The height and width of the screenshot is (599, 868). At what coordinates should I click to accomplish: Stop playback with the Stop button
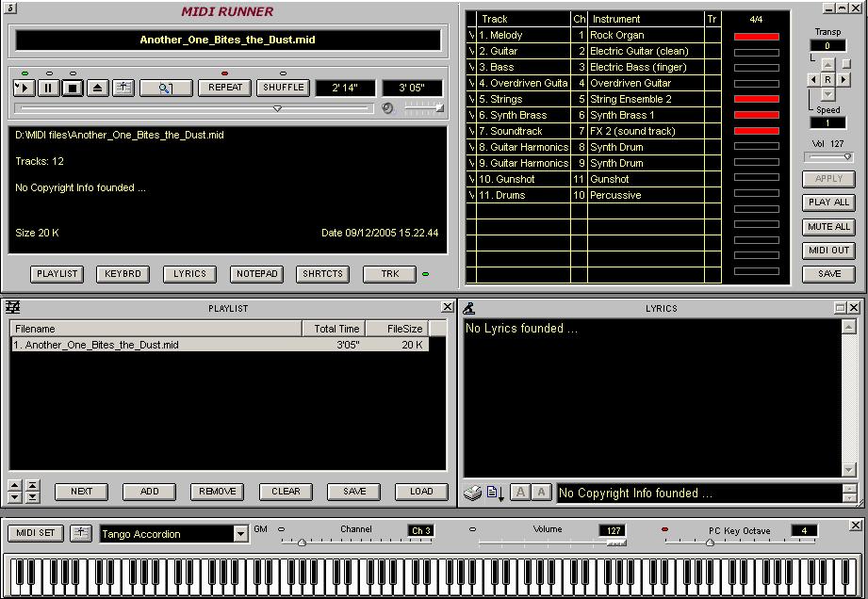pos(73,88)
